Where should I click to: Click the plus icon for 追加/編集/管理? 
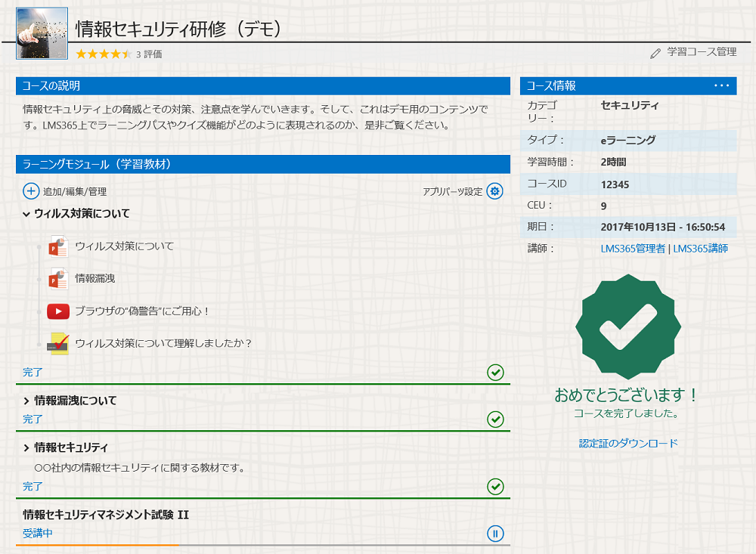point(32,191)
